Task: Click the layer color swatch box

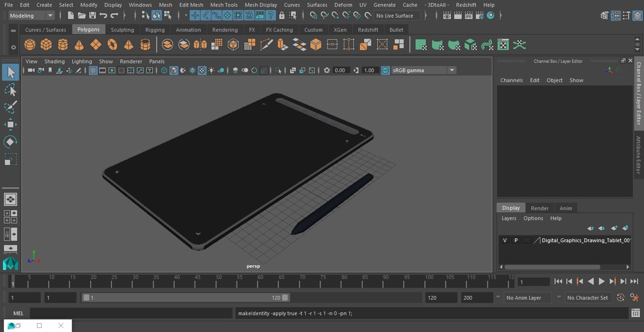Action: pyautogui.click(x=527, y=240)
